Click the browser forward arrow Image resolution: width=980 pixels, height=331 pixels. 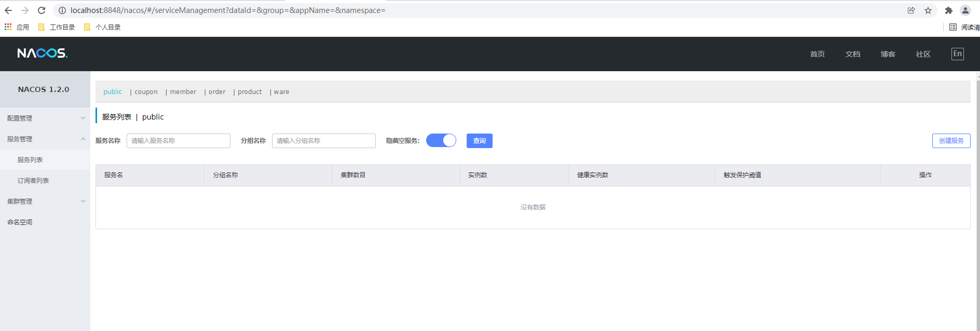[x=25, y=10]
